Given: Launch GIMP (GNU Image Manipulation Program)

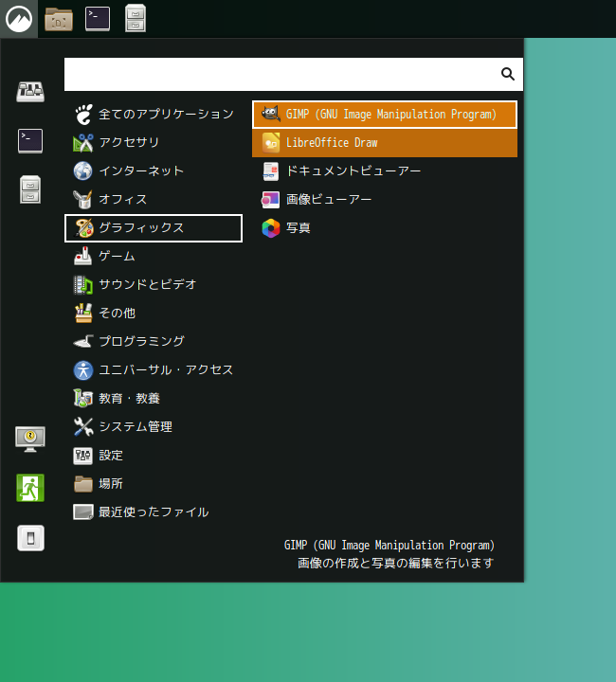Looking at the screenshot, I should point(385,115).
